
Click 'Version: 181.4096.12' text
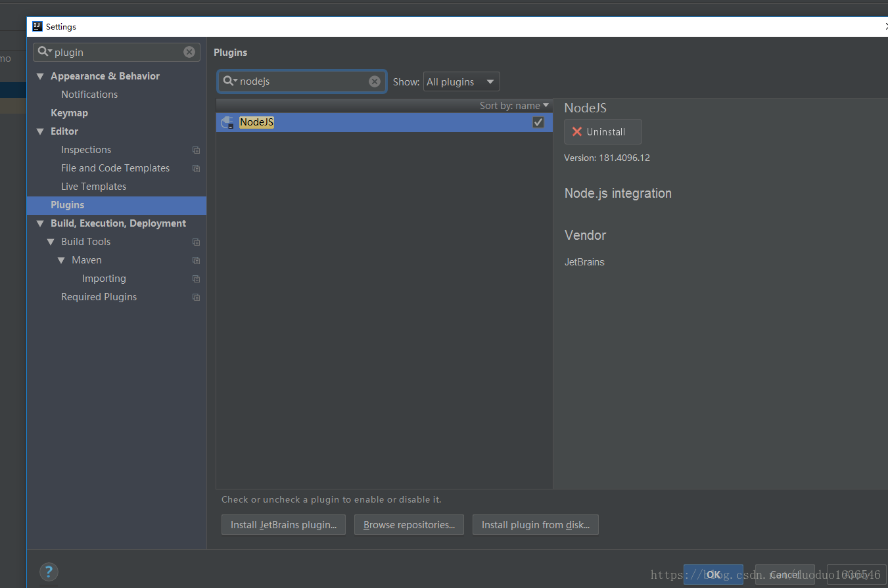click(x=607, y=158)
